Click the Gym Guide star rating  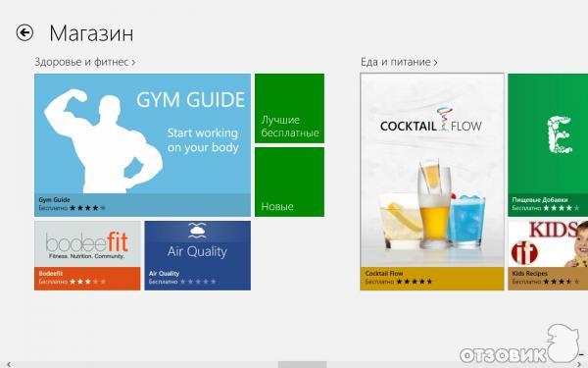coord(87,208)
